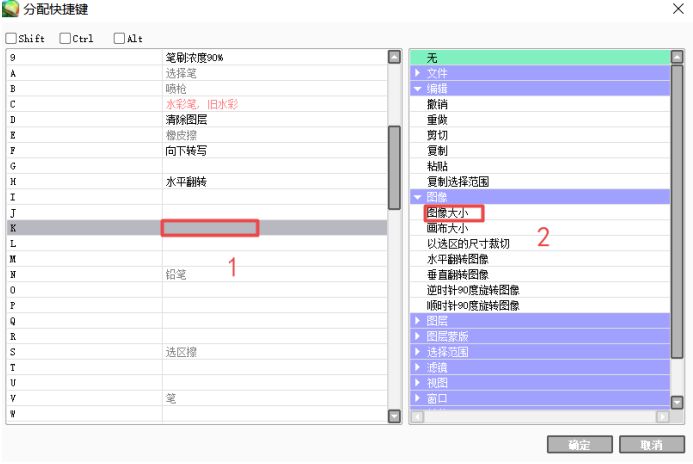Enable the Shift modifier checkbox
This screenshot has width=693, height=464.
tap(11, 39)
